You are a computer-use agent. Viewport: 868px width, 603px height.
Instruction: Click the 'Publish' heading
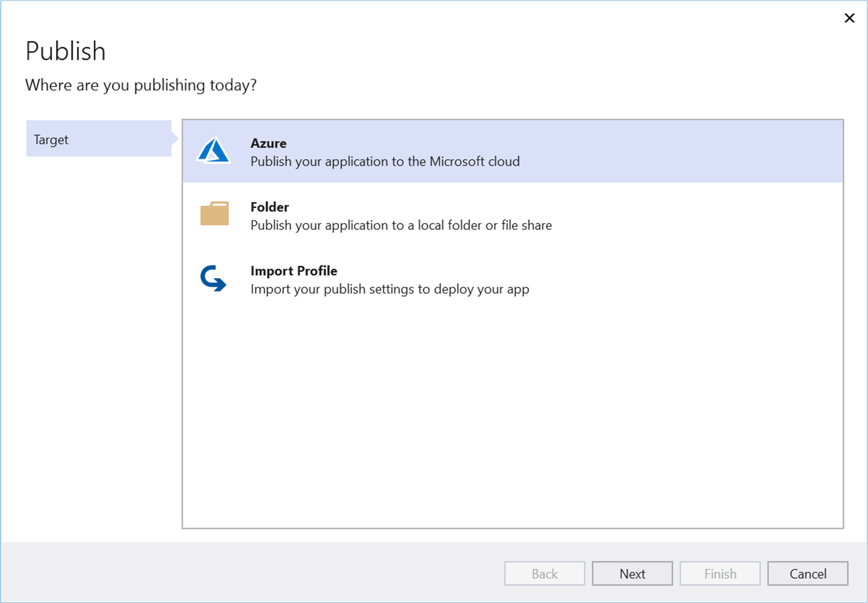(65, 51)
